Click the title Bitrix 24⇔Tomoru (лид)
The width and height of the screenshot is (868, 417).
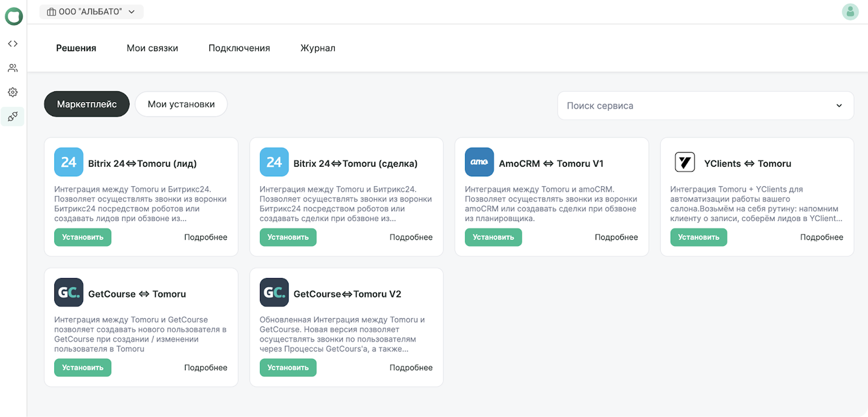tap(142, 164)
